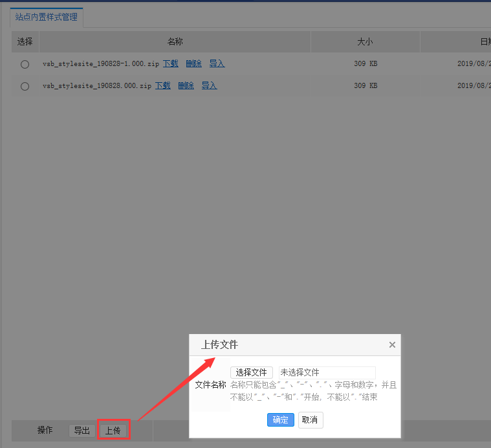Click the 大小 column header

(365, 41)
